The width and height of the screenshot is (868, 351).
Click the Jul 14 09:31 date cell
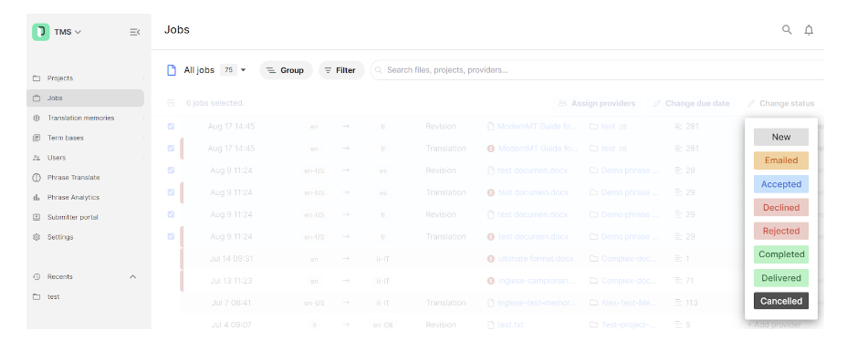click(x=232, y=259)
